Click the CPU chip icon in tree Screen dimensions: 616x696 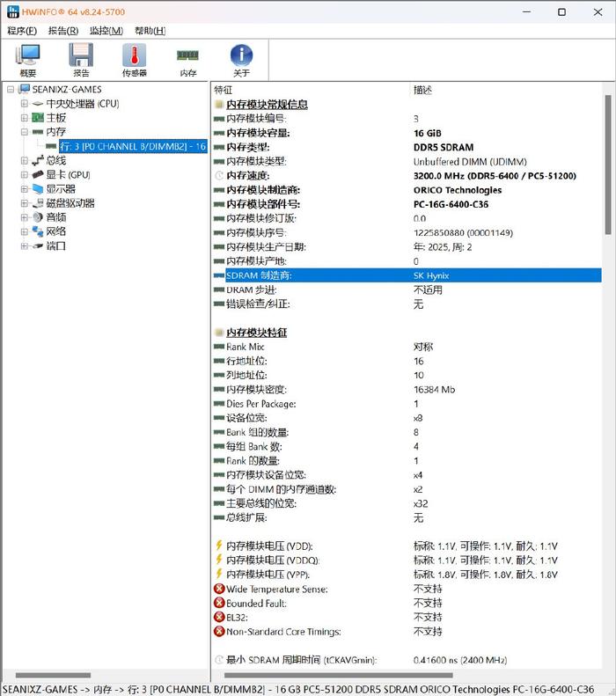point(38,104)
